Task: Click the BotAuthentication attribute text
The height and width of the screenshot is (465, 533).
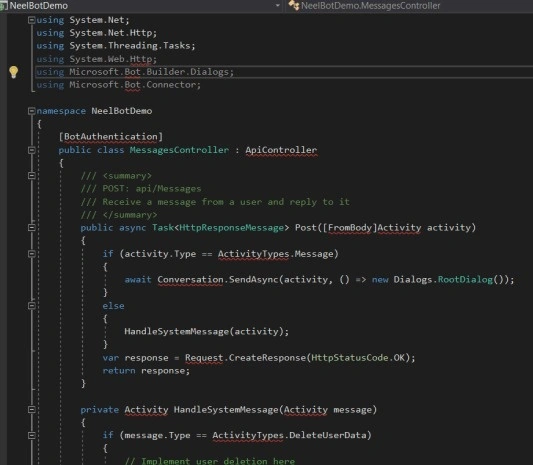Action: coord(111,137)
